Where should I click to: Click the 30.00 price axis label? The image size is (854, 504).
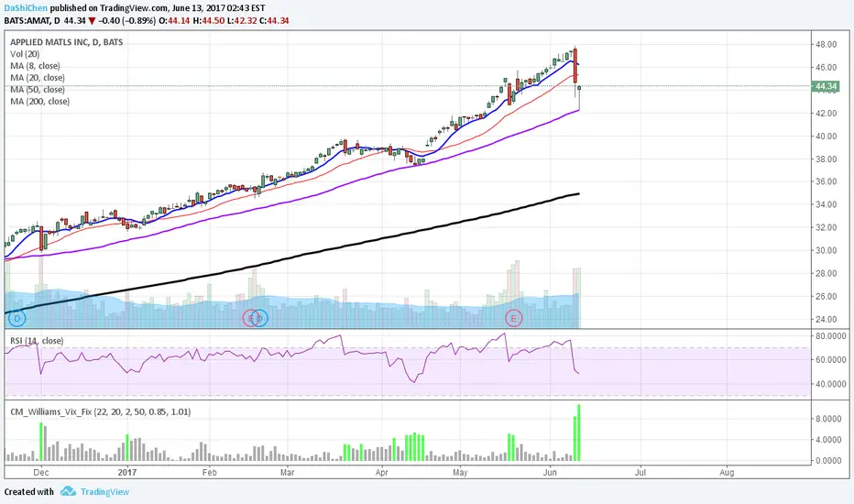[x=826, y=251]
